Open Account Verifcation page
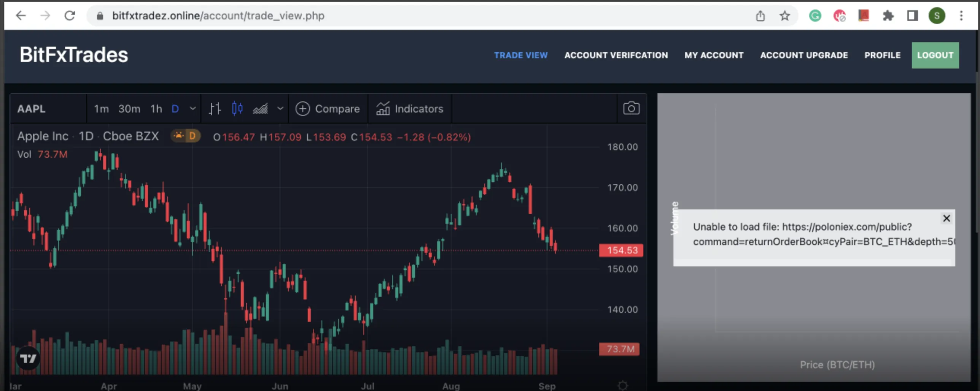This screenshot has width=980, height=391. [x=616, y=55]
